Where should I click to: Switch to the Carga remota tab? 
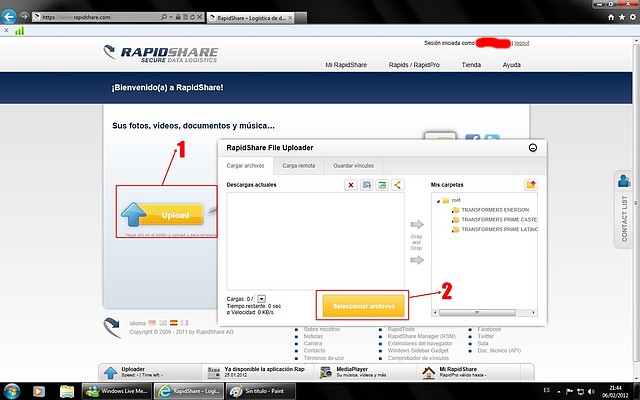[299, 166]
